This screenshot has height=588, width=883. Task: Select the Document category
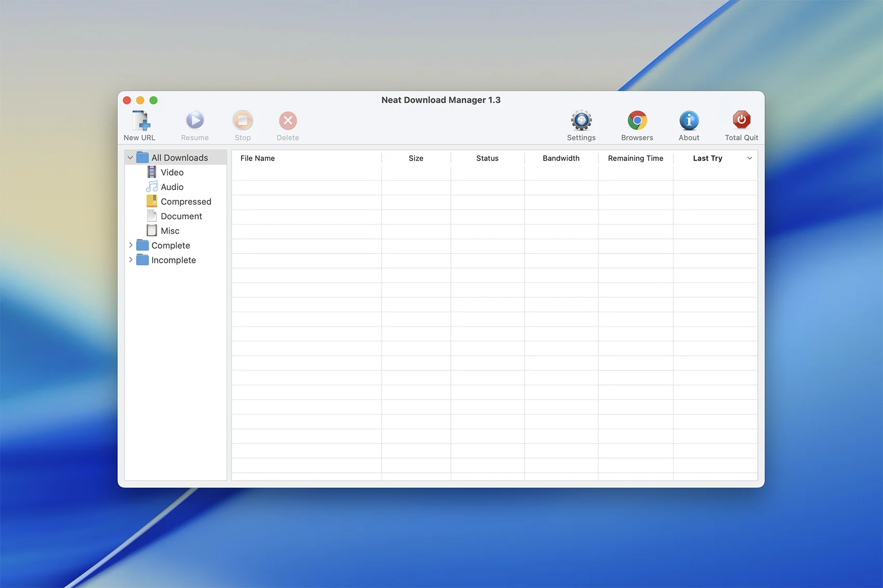[x=181, y=216]
